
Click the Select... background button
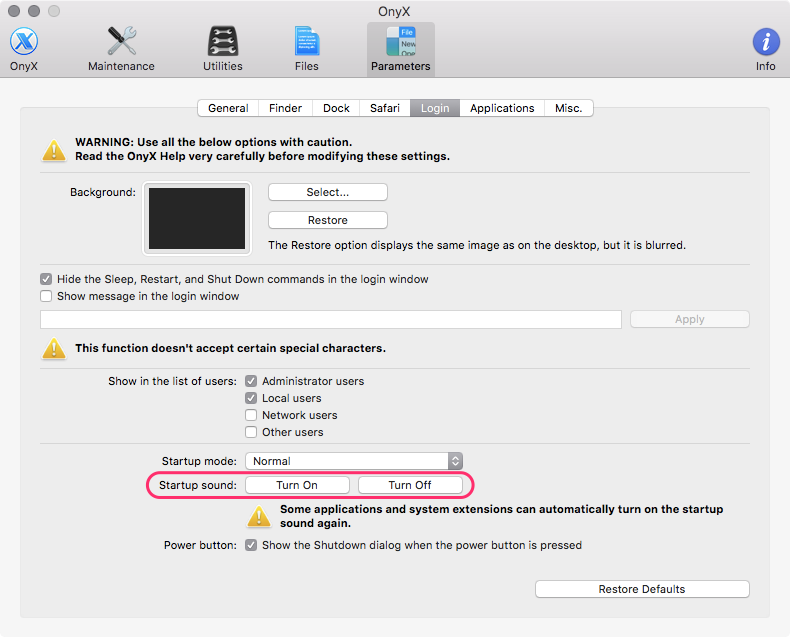pos(328,192)
